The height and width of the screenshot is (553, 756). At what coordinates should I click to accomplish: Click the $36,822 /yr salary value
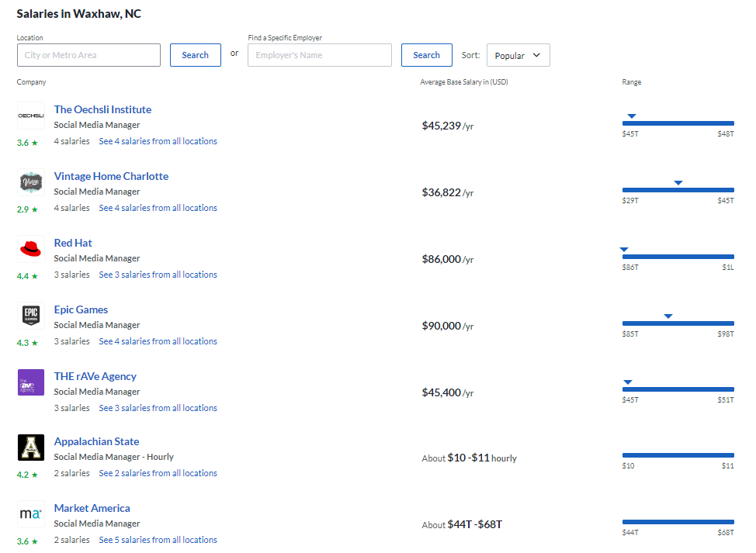point(447,192)
